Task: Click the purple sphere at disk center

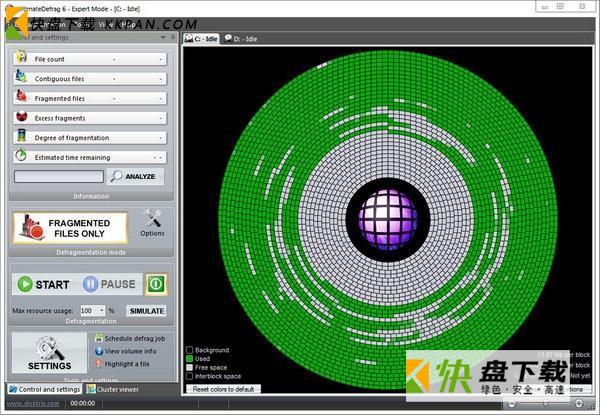Action: pyautogui.click(x=388, y=219)
